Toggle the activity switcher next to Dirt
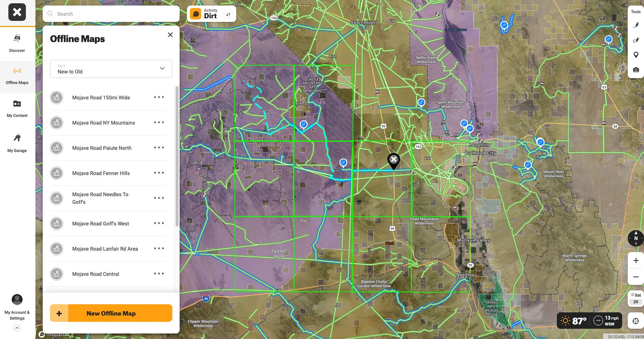Viewport: 644px width, 339px height. [x=228, y=14]
